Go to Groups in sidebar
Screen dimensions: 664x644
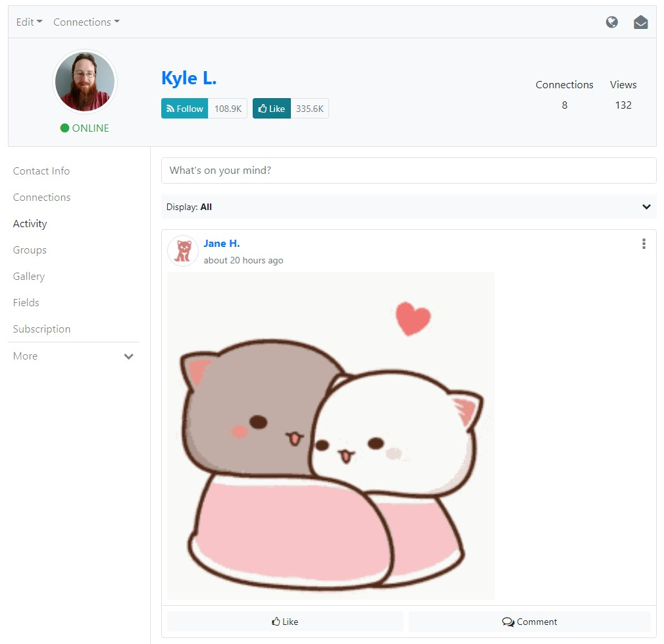[x=30, y=250]
